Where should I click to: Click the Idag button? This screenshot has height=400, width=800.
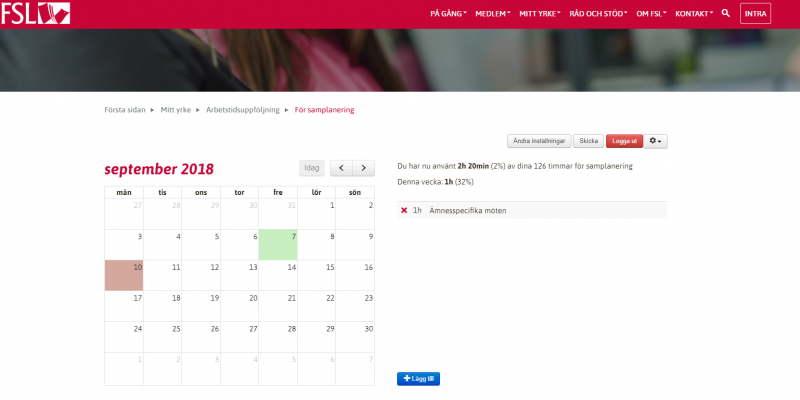pyautogui.click(x=312, y=168)
